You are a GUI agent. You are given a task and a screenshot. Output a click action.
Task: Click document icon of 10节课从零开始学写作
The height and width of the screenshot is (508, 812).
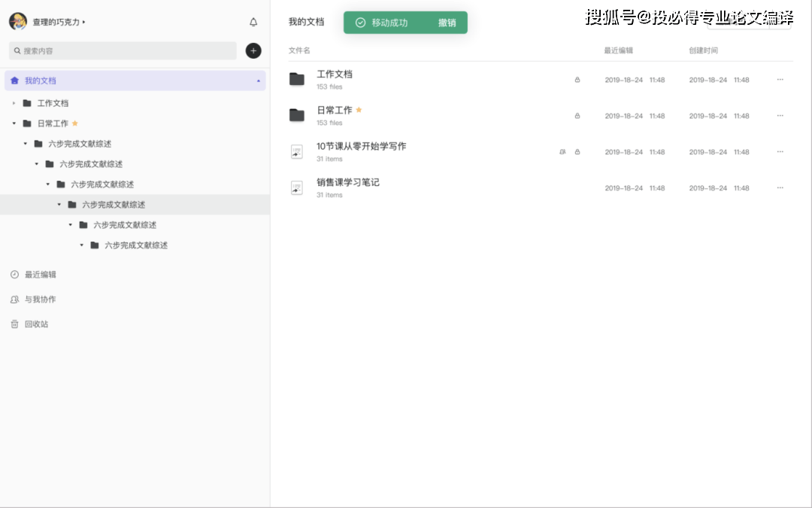coord(297,152)
